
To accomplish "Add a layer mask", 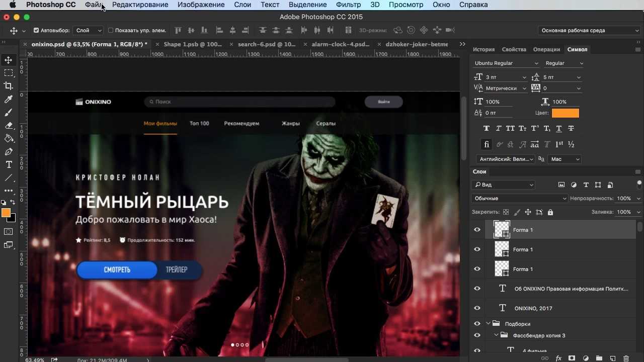I will tap(572, 358).
